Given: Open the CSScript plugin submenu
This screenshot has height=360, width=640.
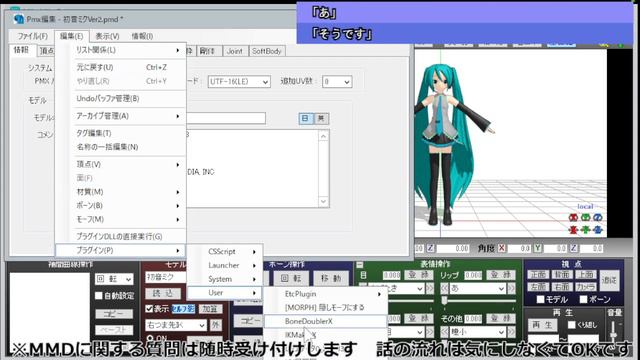Looking at the screenshot, I should 225,252.
